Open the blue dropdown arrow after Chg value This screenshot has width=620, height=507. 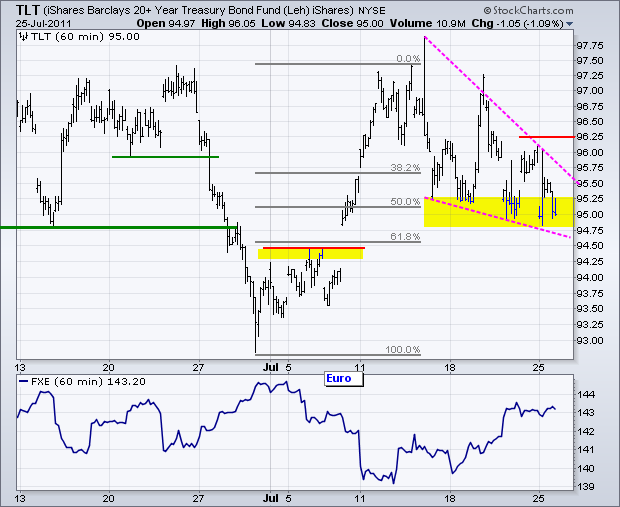pos(569,24)
